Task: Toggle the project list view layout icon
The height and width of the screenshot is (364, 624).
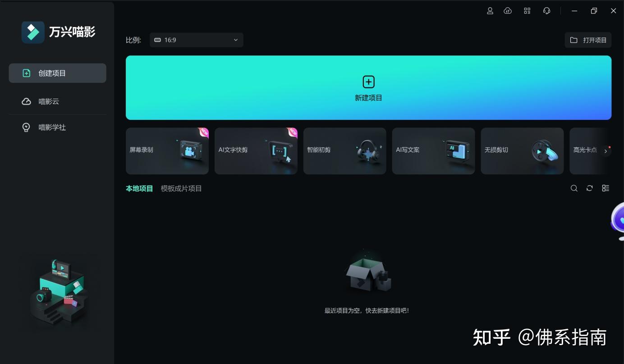Action: click(606, 188)
